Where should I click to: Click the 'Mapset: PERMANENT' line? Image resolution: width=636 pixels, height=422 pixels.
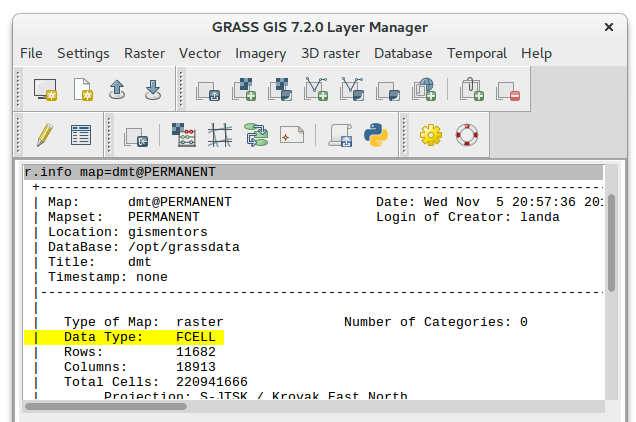(x=124, y=217)
